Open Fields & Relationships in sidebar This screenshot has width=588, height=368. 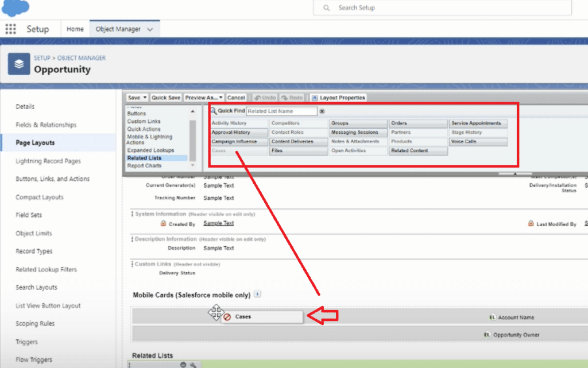[46, 125]
